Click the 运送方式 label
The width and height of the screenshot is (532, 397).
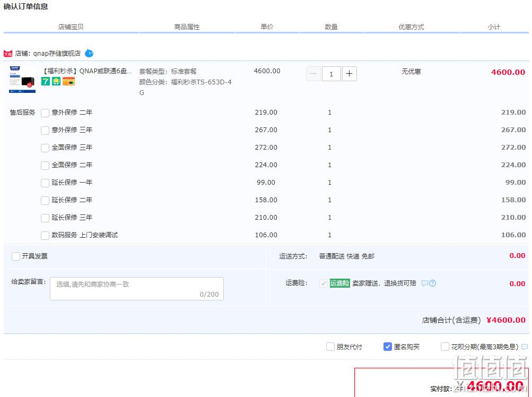click(x=293, y=256)
